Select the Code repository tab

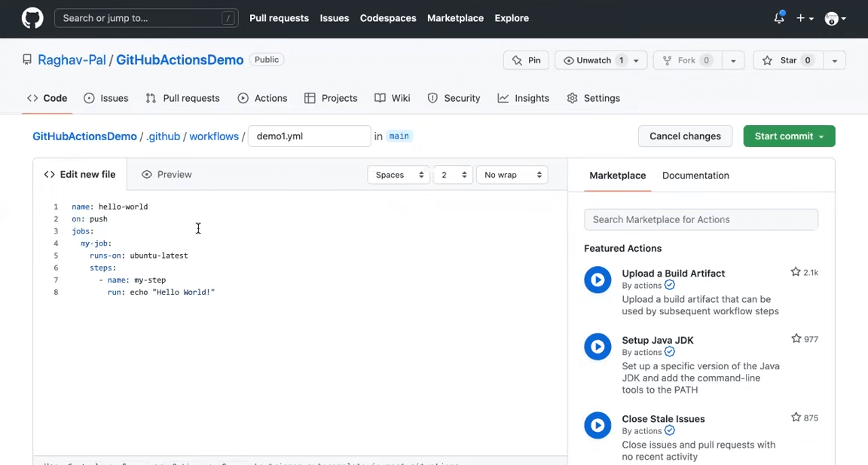(x=47, y=98)
